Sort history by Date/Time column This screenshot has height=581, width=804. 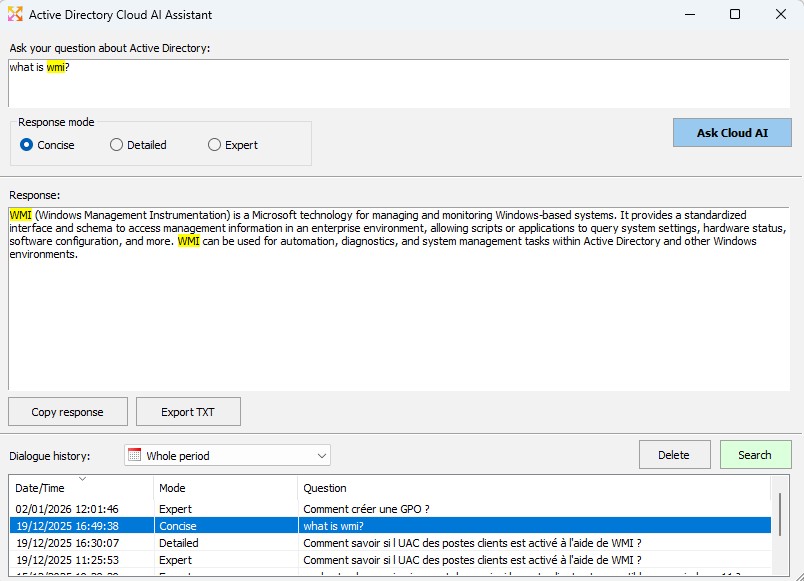[81, 488]
